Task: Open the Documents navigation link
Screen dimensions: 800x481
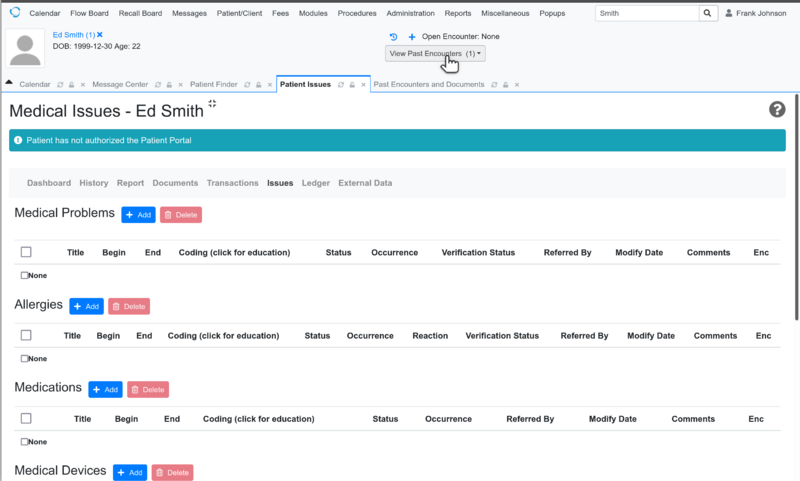Action: 175,183
